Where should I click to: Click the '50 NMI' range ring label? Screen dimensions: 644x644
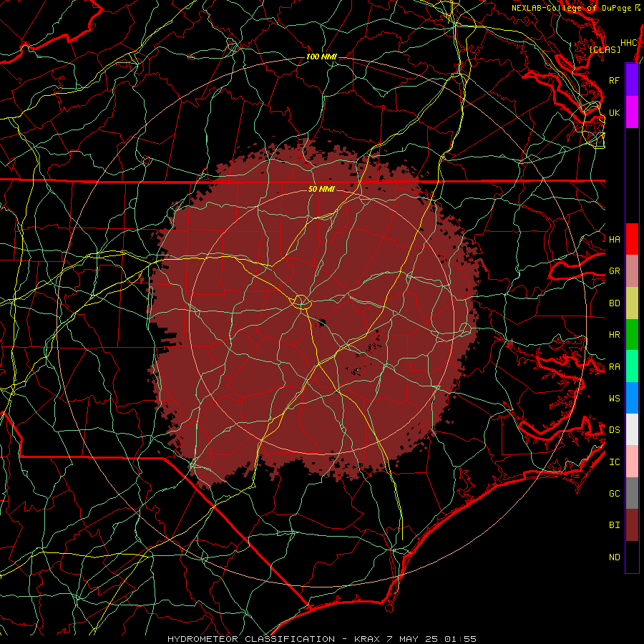[x=321, y=189]
